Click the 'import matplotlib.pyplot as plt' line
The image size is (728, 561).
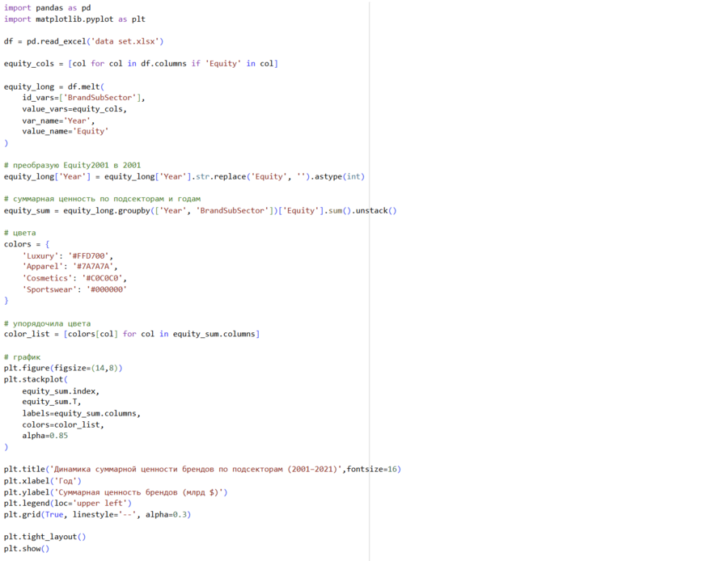74,19
